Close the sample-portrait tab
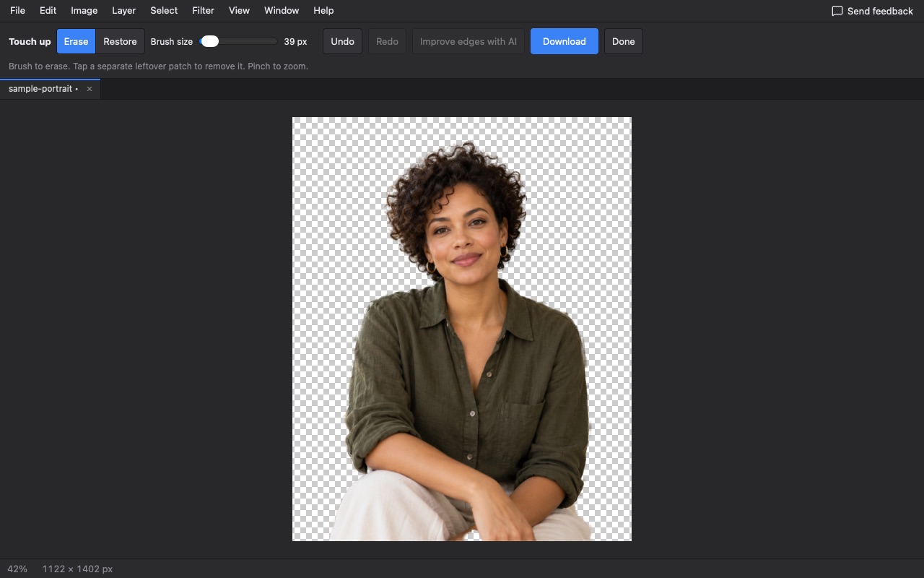 point(90,89)
